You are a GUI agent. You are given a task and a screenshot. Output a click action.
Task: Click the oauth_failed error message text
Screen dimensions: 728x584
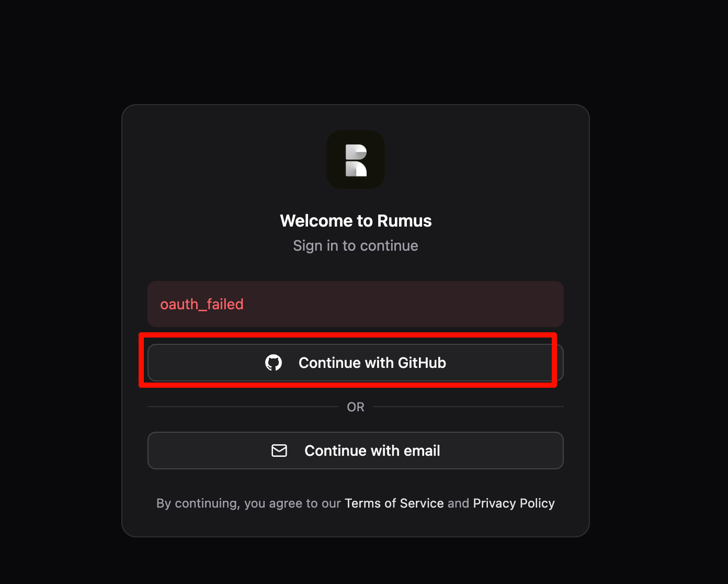pyautogui.click(x=202, y=305)
